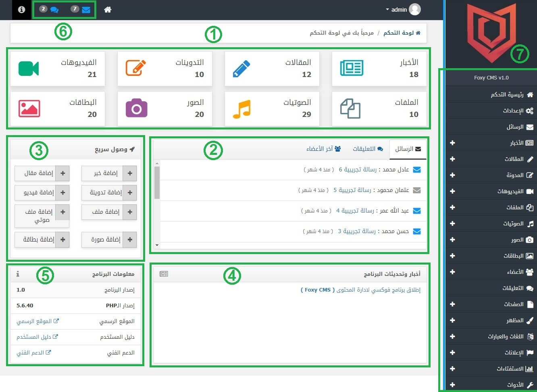Click the إضافة خبر button
The height and width of the screenshot is (392, 537).
(x=109, y=173)
